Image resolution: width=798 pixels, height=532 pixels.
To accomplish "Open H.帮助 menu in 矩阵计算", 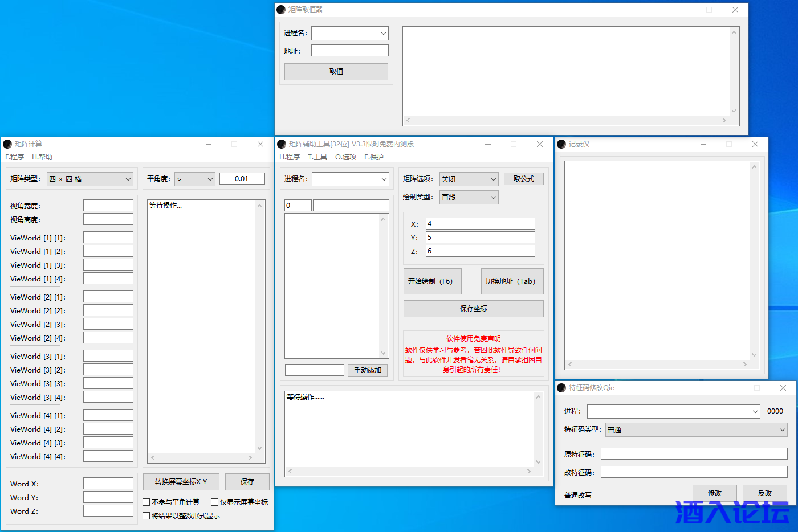I will (x=42, y=157).
